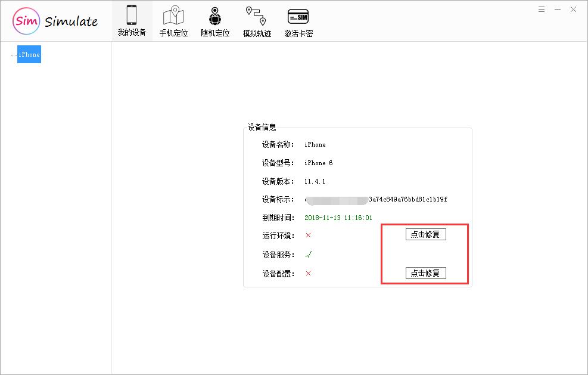Click the green checkmark beside 设备服务
Viewport: 588px width, 375px height.
[309, 254]
